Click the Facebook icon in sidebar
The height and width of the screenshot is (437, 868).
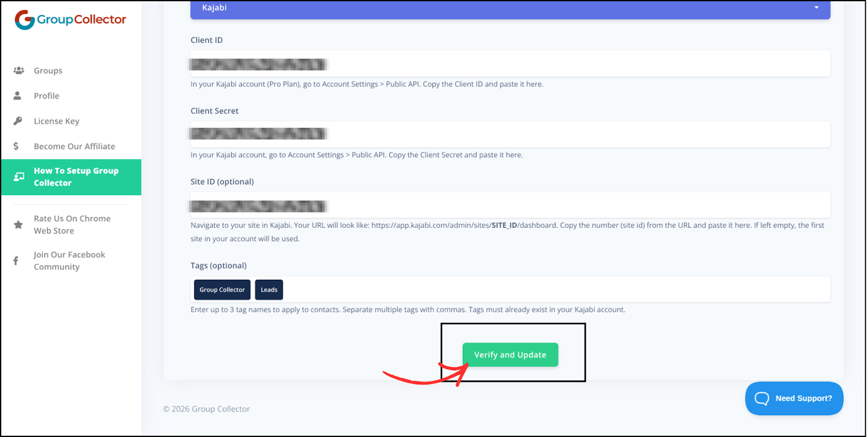(16, 261)
